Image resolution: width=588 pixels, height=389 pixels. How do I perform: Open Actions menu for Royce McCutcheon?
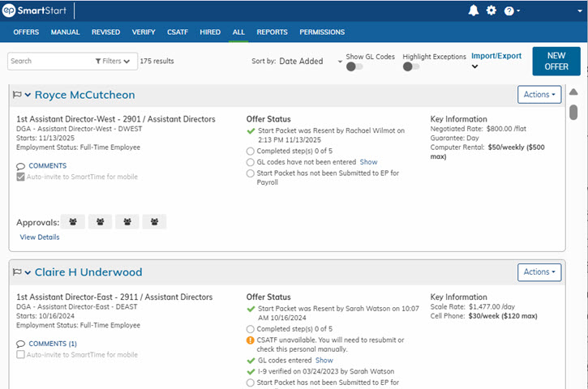point(539,95)
